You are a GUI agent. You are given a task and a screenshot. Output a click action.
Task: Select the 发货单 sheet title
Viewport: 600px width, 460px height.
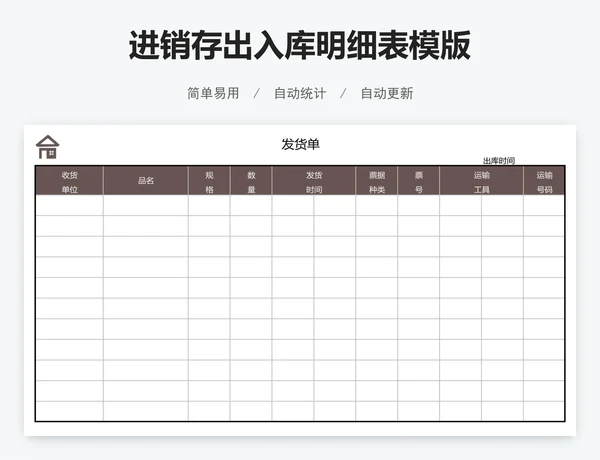300,144
